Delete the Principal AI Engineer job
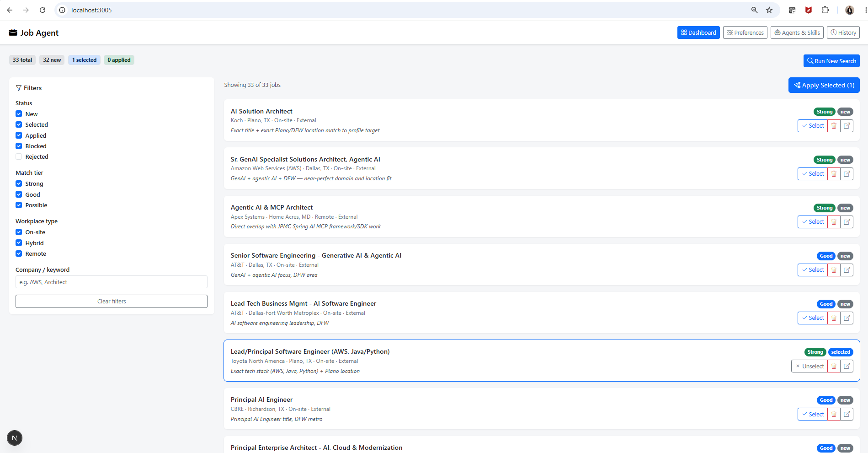This screenshot has width=868, height=453. point(834,414)
